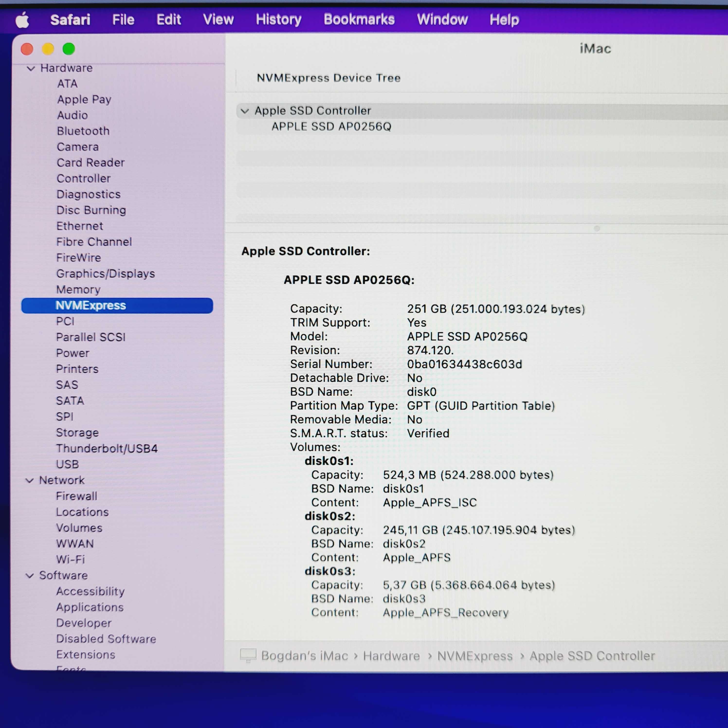Select FireWire in the sidebar

coord(79,258)
